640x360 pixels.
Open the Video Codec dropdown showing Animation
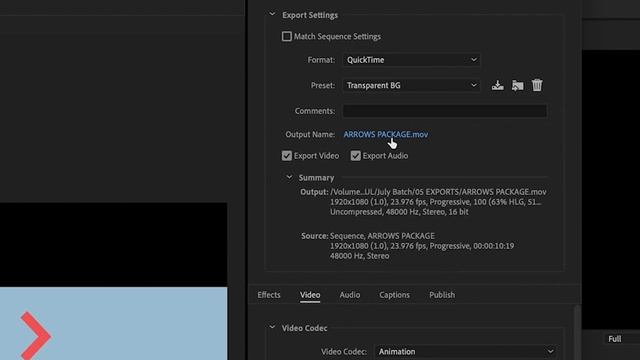[x=465, y=351]
